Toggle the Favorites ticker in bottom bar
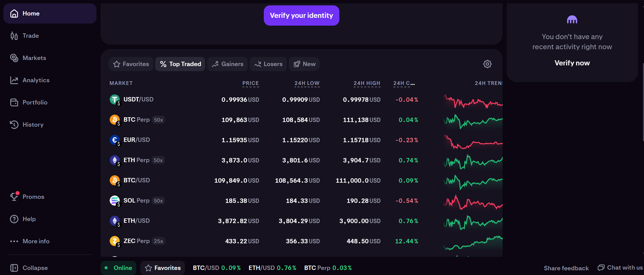Image resolution: width=644 pixels, height=275 pixels. point(163,268)
